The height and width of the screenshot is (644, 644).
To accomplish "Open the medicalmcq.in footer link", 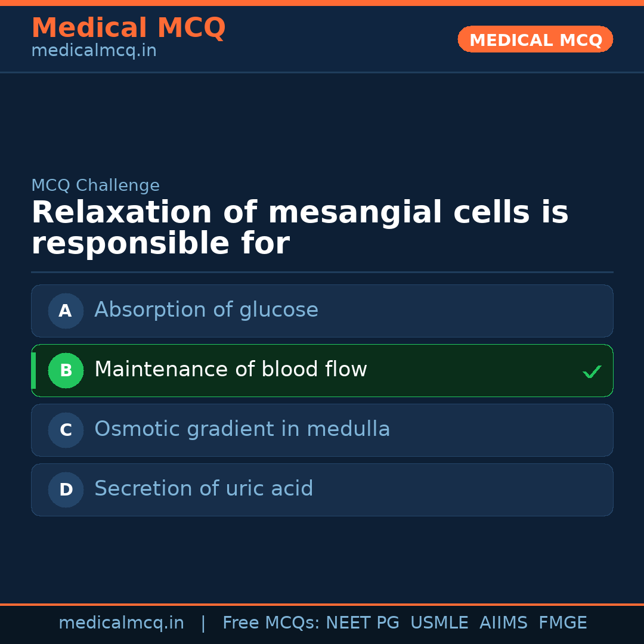I will [121, 623].
